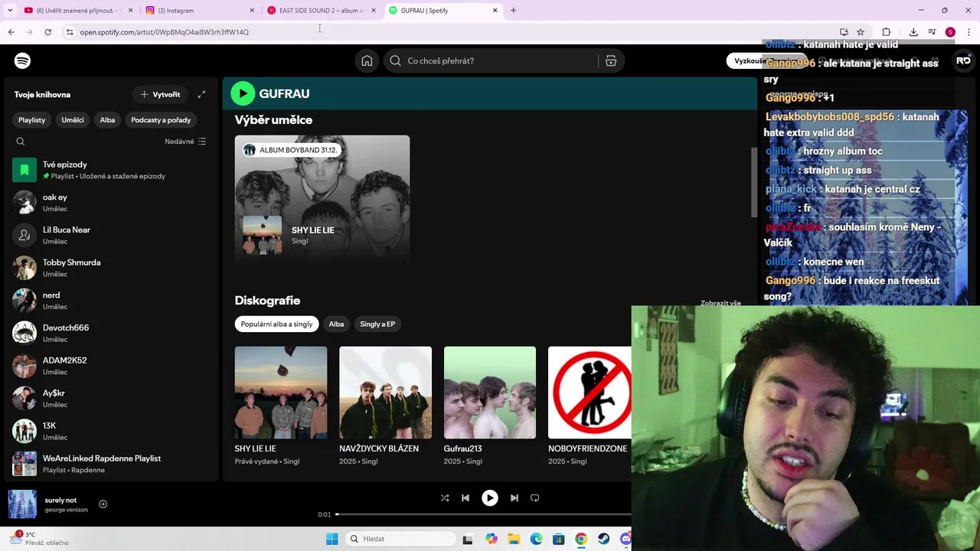
Task: Open Microsoft Edge from taskbar
Action: [536, 539]
